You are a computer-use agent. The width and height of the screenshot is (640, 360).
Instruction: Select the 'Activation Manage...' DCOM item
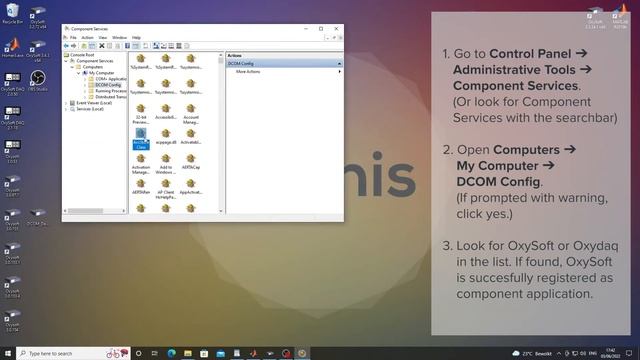click(141, 164)
